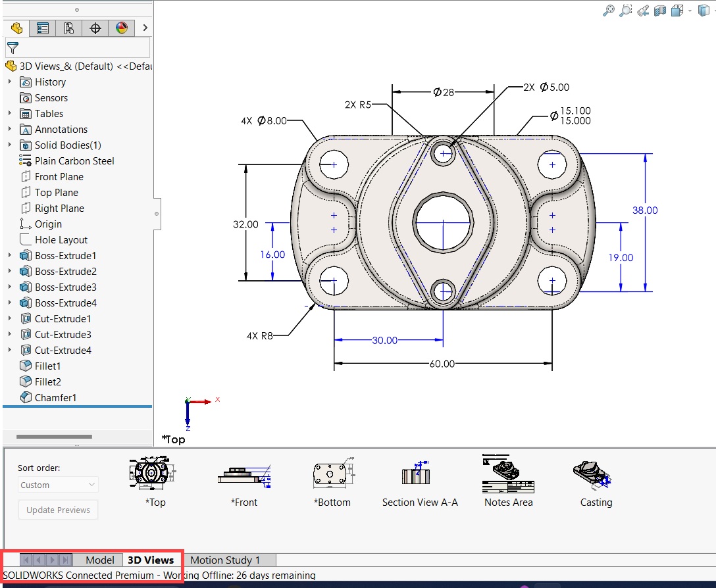This screenshot has height=588, width=716.
Task: Open the PropertyManager tab icon
Action: click(43, 28)
